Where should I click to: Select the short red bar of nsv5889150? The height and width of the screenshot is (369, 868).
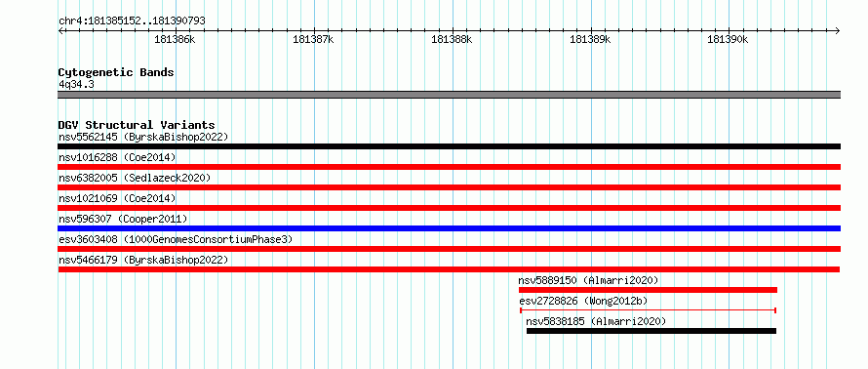coord(648,290)
